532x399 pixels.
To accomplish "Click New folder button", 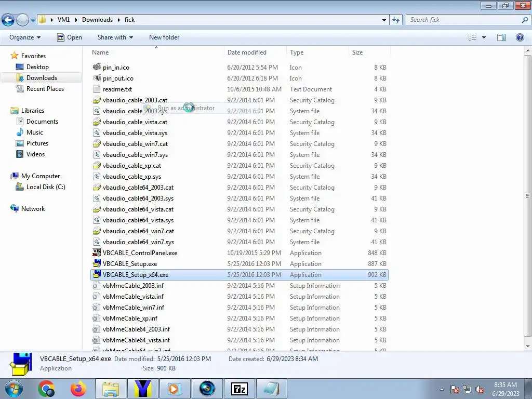I will click(x=164, y=37).
